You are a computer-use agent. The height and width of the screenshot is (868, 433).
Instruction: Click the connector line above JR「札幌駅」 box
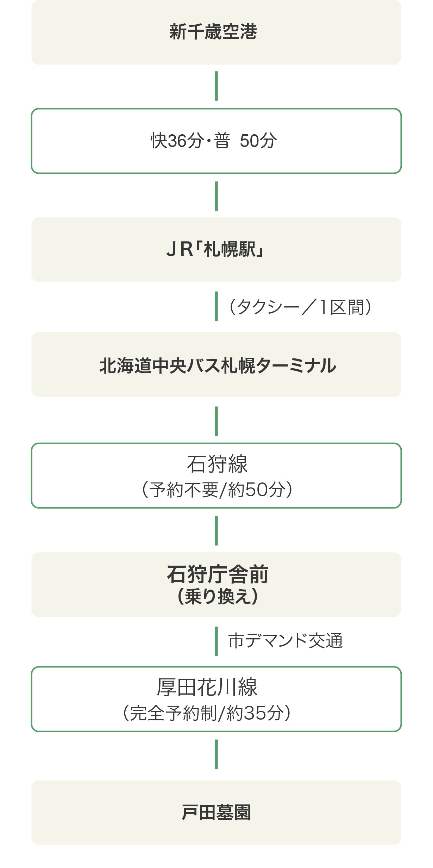[216, 196]
